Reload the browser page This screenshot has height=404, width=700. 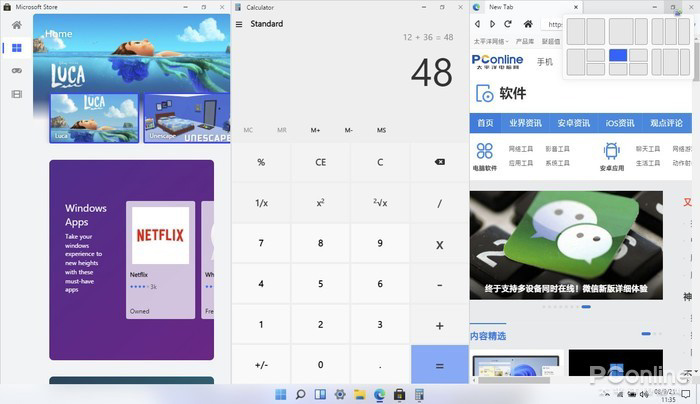(x=508, y=24)
